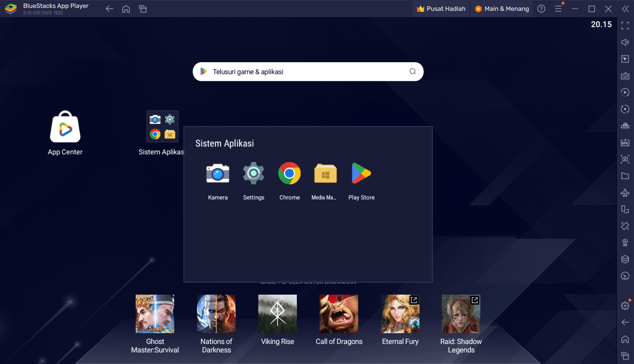The image size is (634, 364).
Task: Open App Center
Action: click(65, 127)
